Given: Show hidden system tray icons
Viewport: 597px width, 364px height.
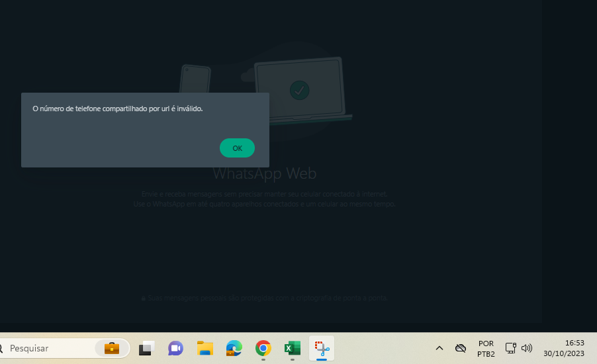Looking at the screenshot, I should (439, 348).
